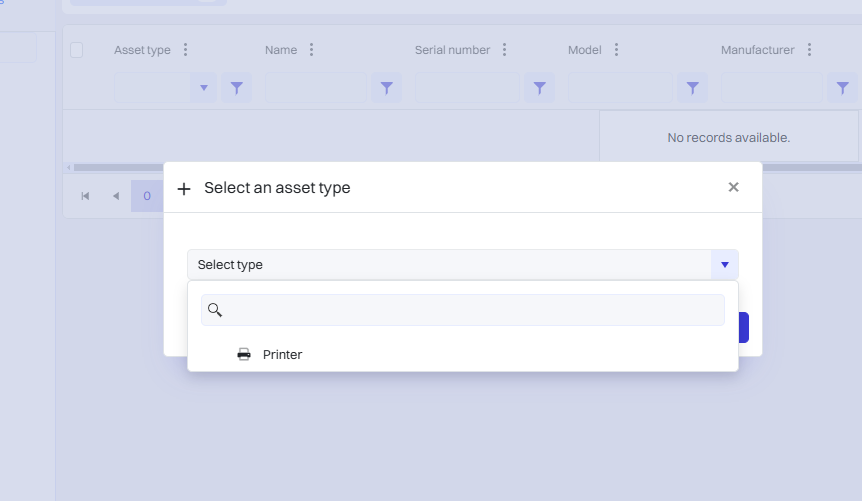Go to the previous page in pager
This screenshot has width=862, height=501.
pos(115,196)
